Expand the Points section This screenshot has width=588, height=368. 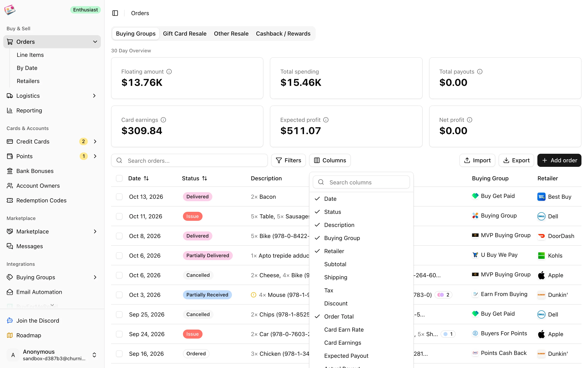[95, 156]
